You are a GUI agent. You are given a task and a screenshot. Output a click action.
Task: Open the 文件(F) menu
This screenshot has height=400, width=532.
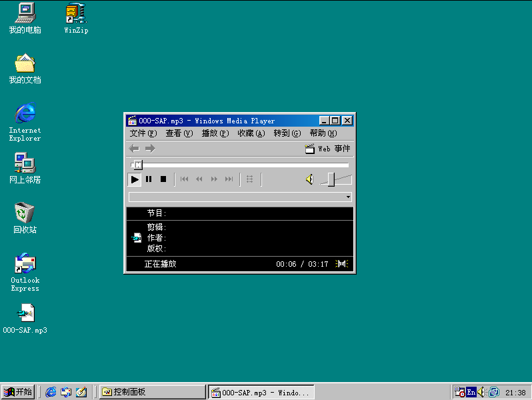[x=143, y=133]
